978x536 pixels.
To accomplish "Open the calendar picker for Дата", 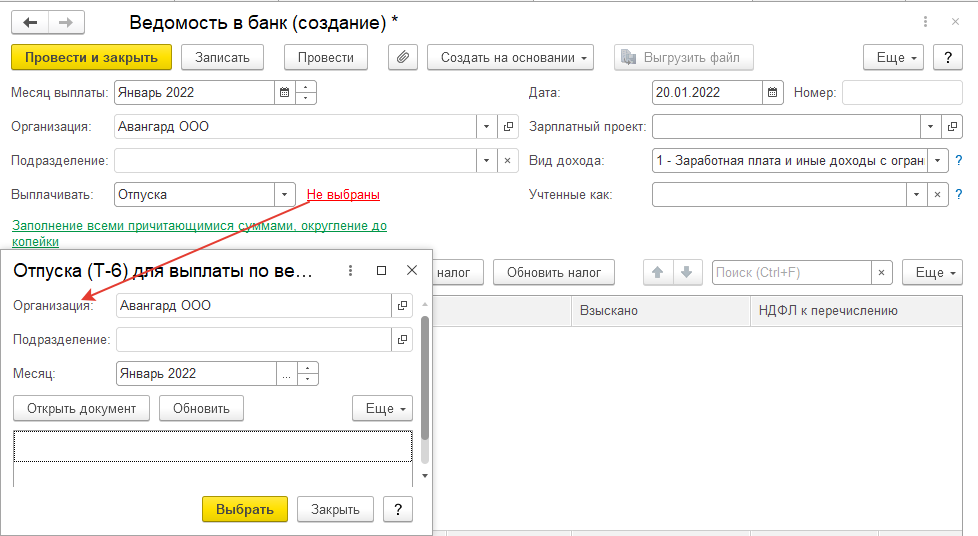I will click(x=773, y=92).
